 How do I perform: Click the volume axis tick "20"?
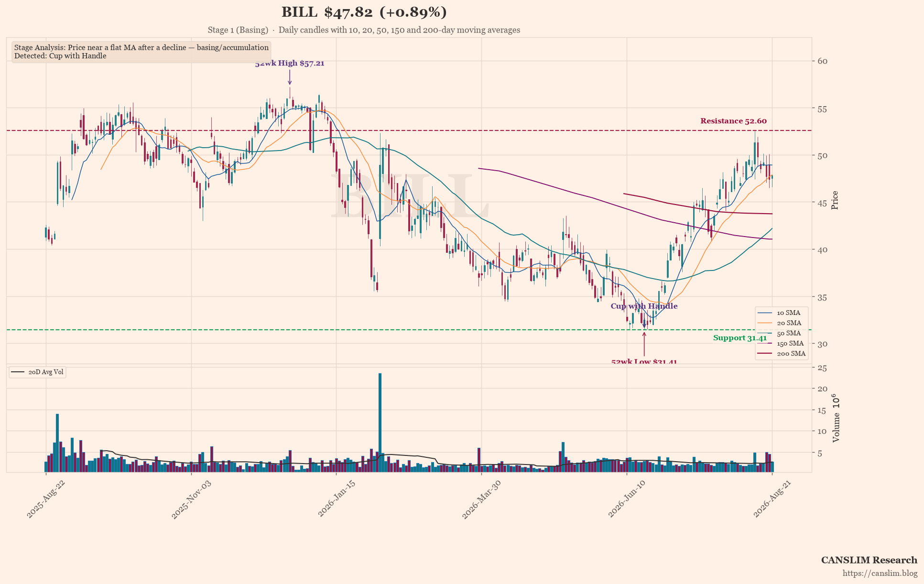coord(823,389)
